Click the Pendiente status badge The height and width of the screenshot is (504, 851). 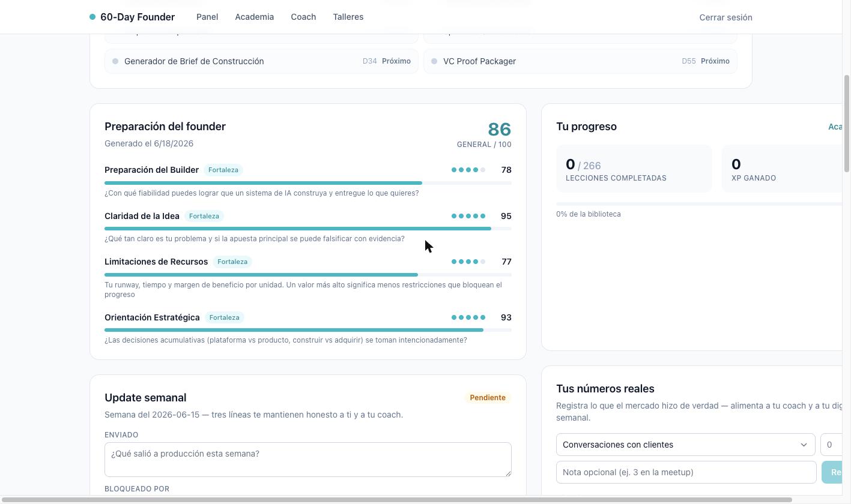(x=488, y=398)
